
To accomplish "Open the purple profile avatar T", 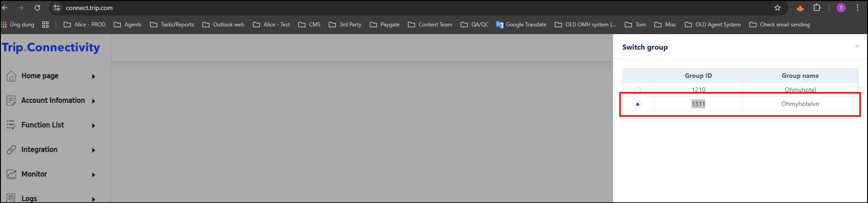I will [841, 8].
